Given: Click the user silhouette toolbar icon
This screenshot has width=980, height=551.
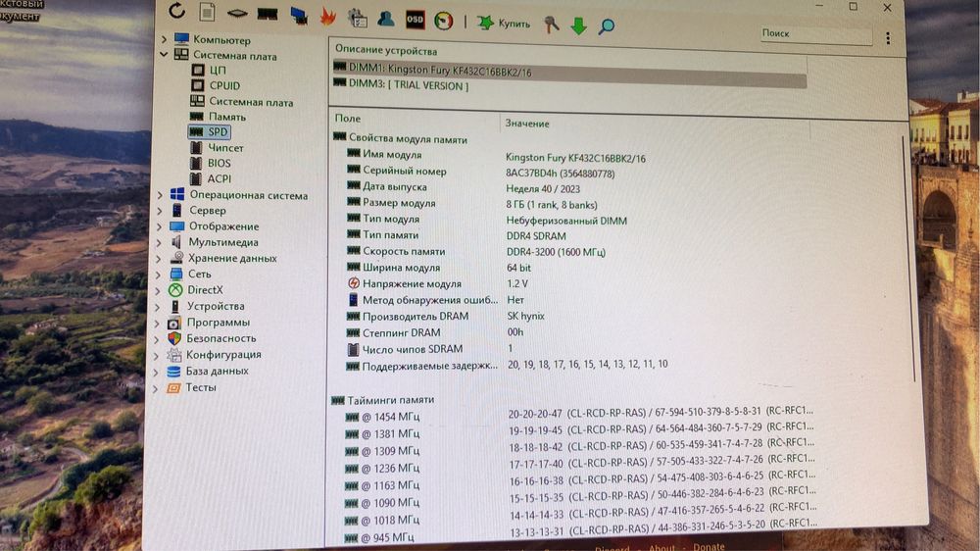Looking at the screenshot, I should (385, 19).
